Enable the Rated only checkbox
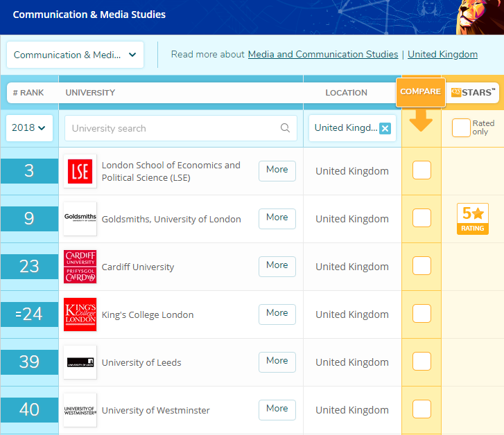The height and width of the screenshot is (435, 504). pos(461,128)
